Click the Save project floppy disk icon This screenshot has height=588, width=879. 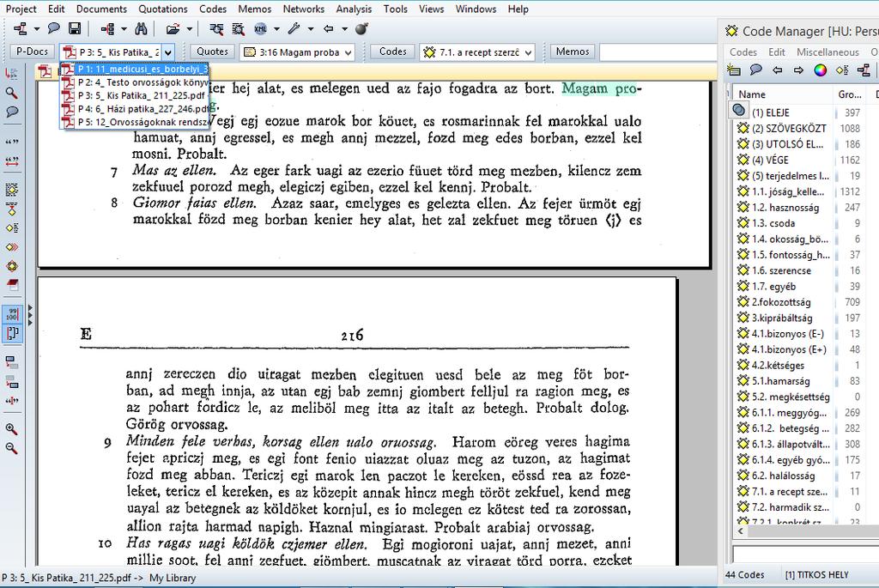tap(74, 28)
